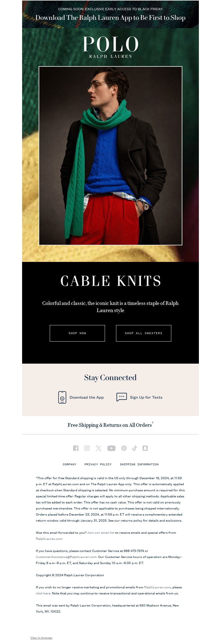This screenshot has width=221, height=644.
Task: Click the text message bubble icon
Action: (122, 397)
